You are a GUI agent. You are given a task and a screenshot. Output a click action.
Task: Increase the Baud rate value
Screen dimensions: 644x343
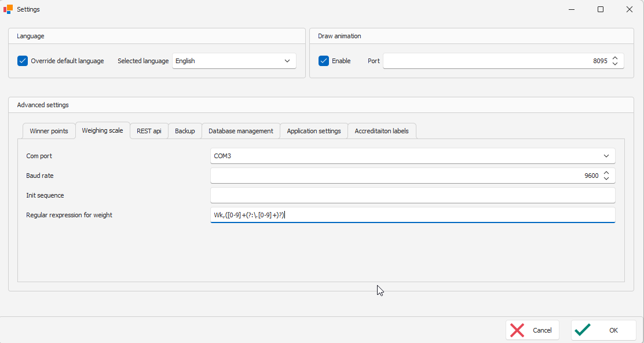pos(606,173)
